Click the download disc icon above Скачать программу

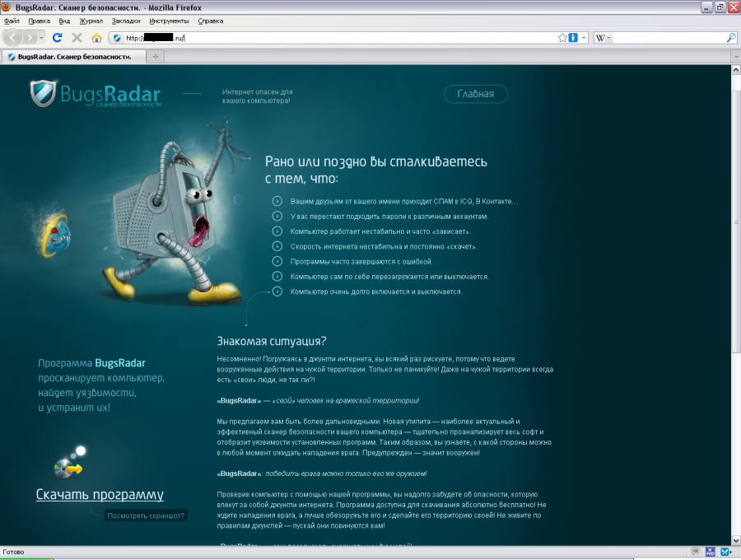(68, 466)
